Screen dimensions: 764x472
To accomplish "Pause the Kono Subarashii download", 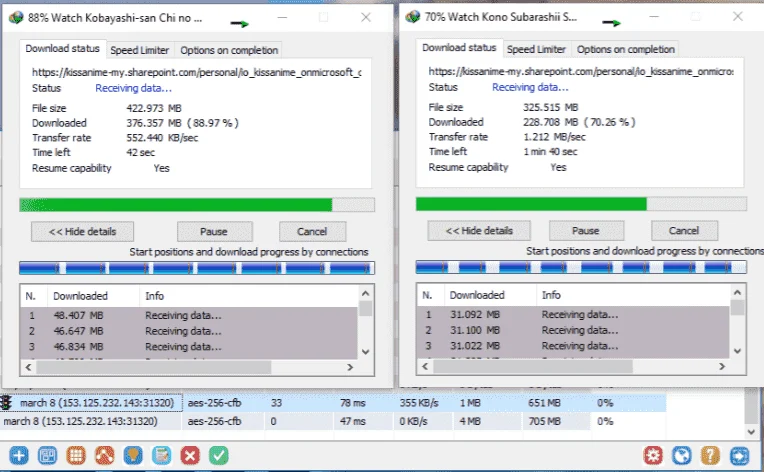I will point(586,231).
